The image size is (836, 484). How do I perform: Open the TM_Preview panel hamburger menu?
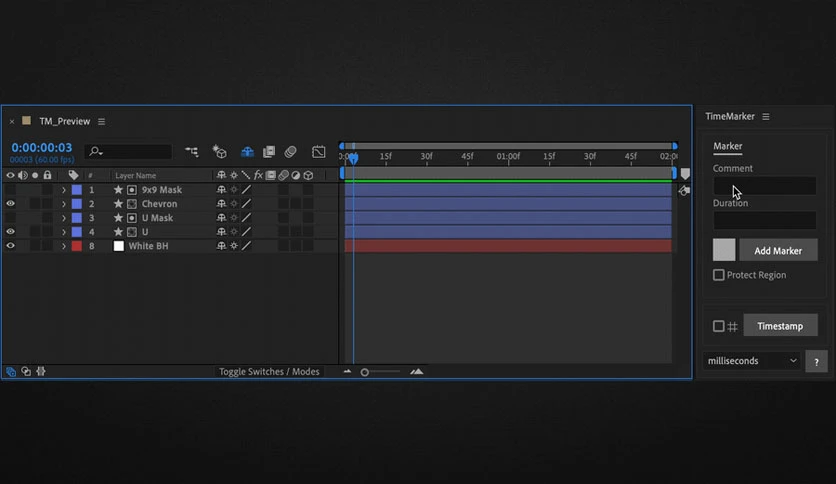101,122
